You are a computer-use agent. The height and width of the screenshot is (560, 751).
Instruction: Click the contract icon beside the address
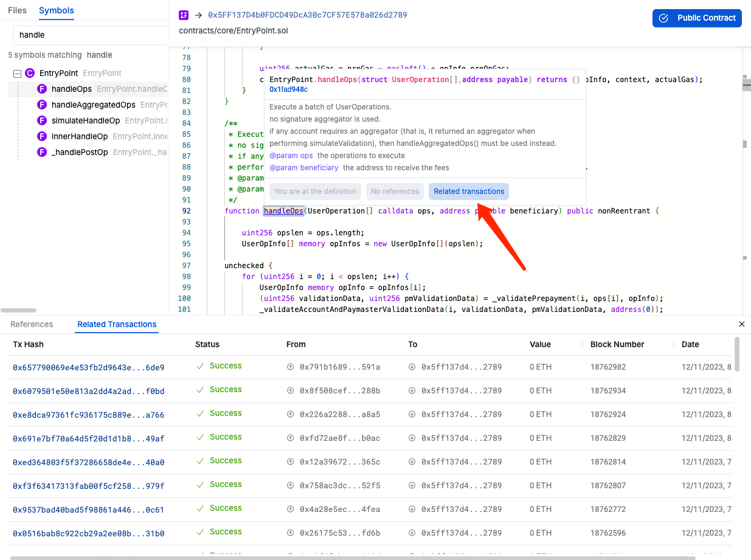[184, 15]
